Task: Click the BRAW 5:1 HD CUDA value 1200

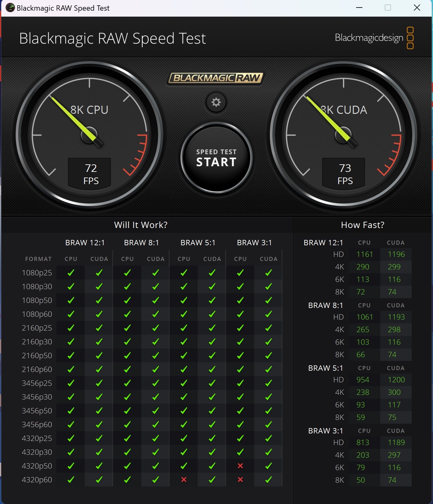Action: [396, 380]
